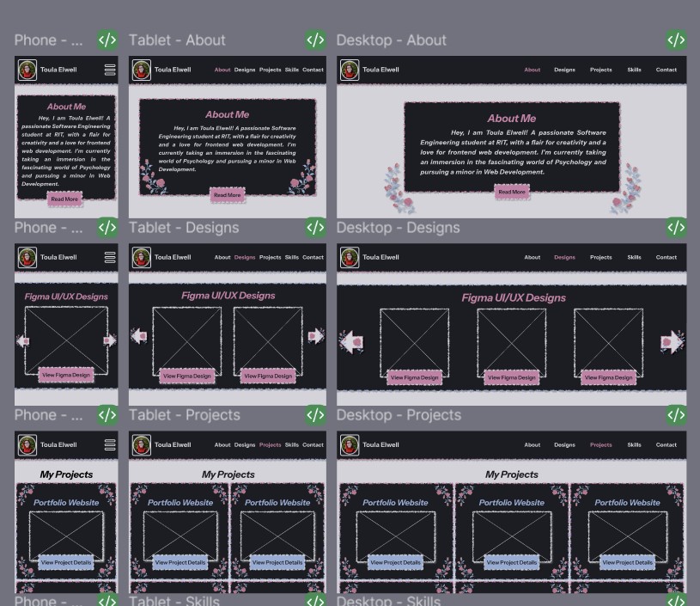Open the hamburger menu in the Phone About frame
Screen dimensions: 700x606
coord(110,70)
